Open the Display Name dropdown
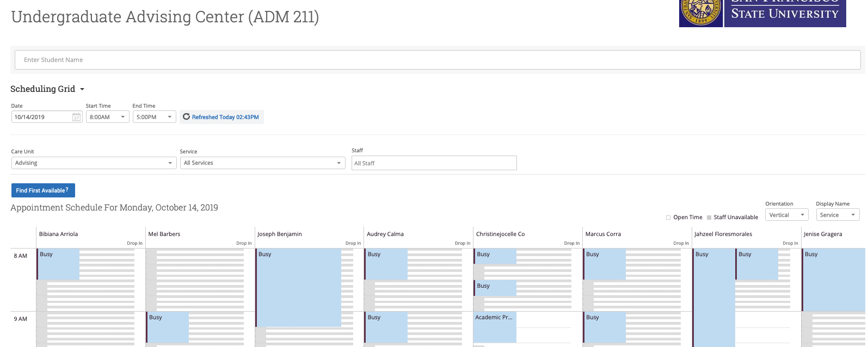Viewport: 868px width, 347px height. click(x=838, y=215)
